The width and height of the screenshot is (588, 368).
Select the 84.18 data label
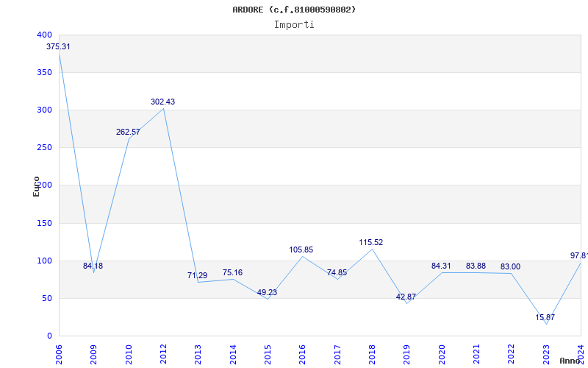(93, 266)
